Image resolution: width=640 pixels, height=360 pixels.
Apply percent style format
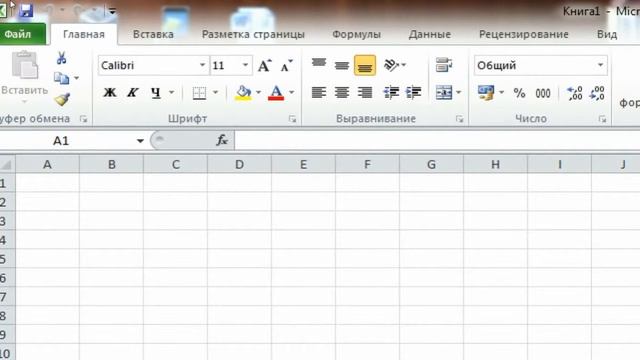pyautogui.click(x=519, y=93)
